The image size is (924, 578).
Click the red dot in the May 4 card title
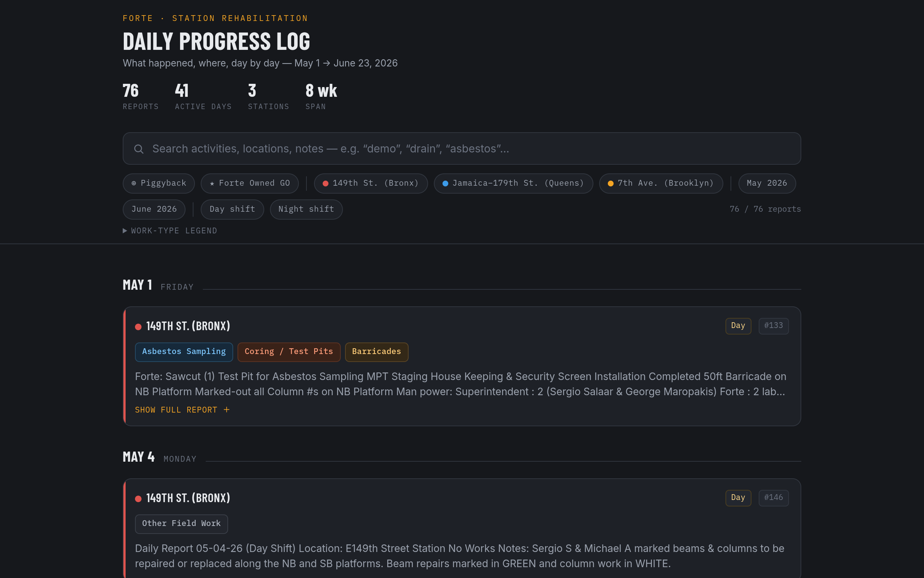tap(138, 499)
